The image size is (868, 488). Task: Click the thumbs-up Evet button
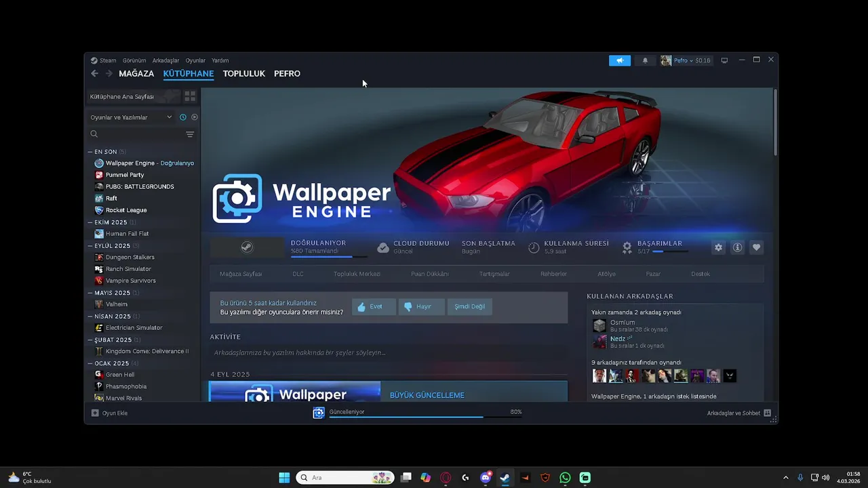point(374,306)
